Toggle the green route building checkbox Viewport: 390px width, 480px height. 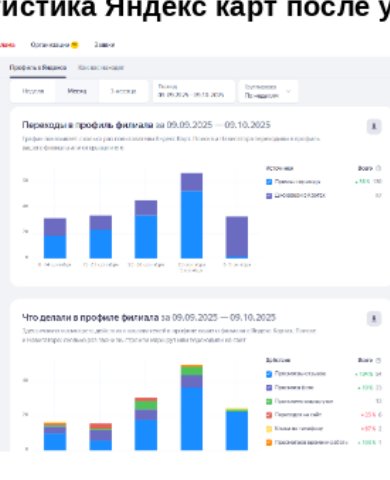269,401
